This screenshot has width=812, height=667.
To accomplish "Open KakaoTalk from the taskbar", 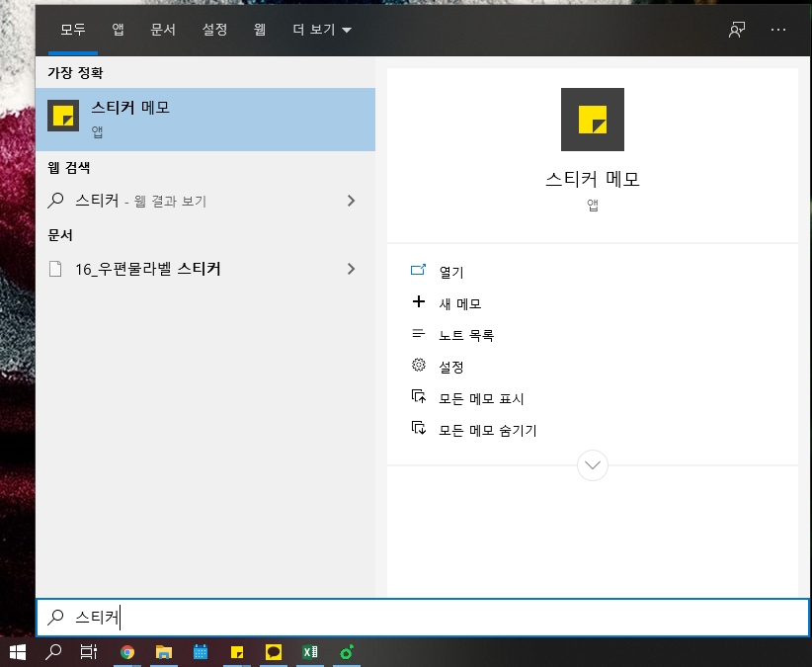I will coord(273,652).
